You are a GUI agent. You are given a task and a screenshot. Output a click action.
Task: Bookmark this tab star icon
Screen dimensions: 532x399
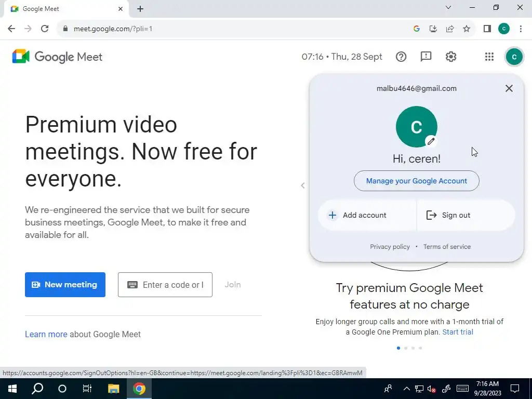click(467, 29)
